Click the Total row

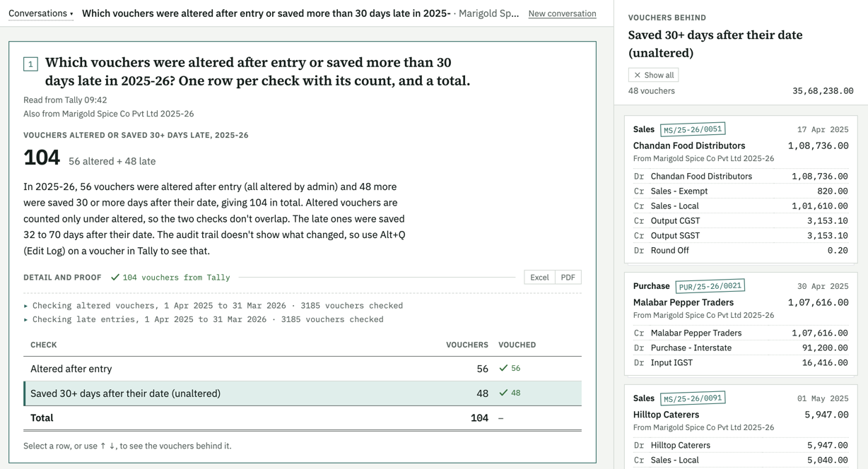tap(303, 418)
